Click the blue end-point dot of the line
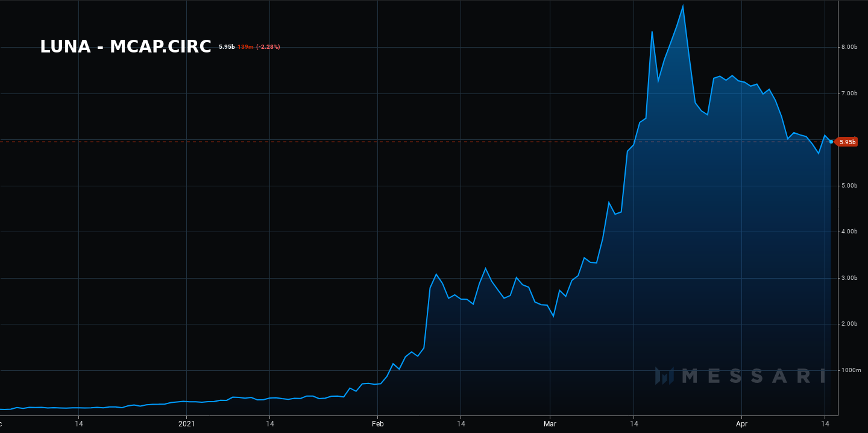Image resolution: width=868 pixels, height=433 pixels. [x=831, y=142]
